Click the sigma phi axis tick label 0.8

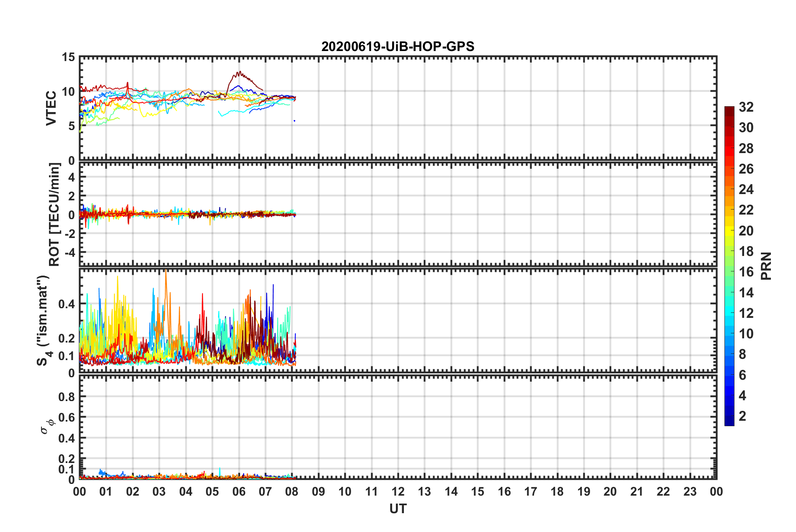(x=67, y=396)
